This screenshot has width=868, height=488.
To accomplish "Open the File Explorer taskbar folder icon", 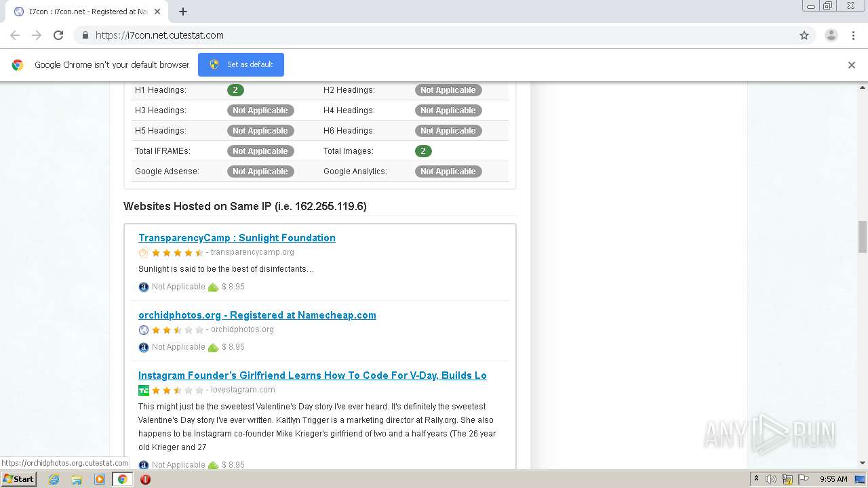I will (x=77, y=479).
